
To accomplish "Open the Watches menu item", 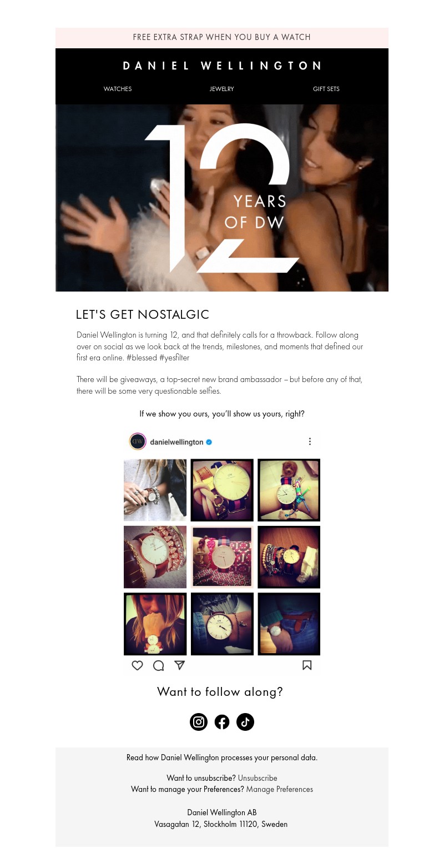I will point(118,89).
